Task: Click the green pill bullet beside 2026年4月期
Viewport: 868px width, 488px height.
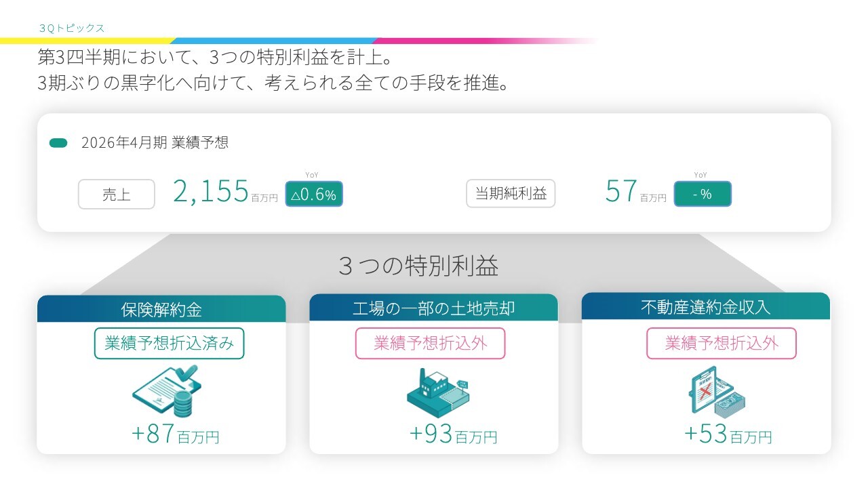Action: coord(58,143)
